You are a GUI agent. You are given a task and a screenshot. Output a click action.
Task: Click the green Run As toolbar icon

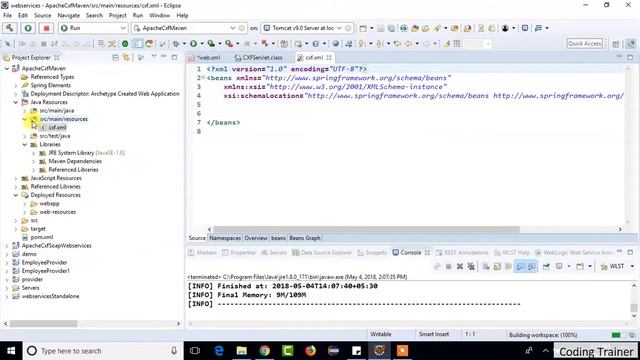(x=193, y=44)
